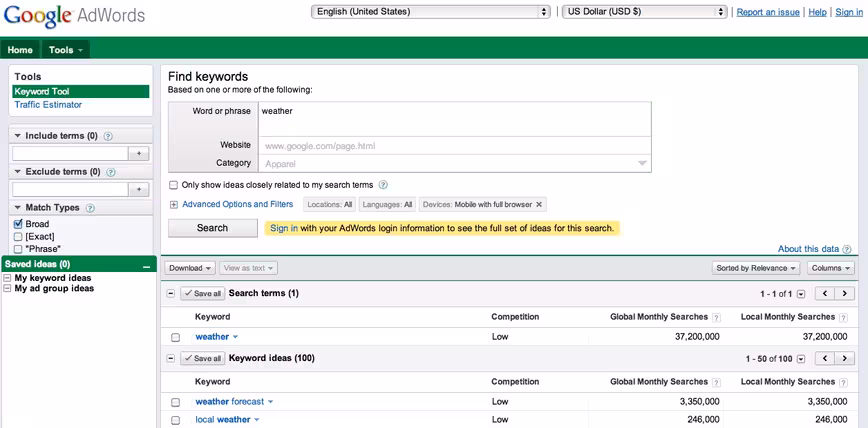Click plus icon to add include term

(x=138, y=154)
